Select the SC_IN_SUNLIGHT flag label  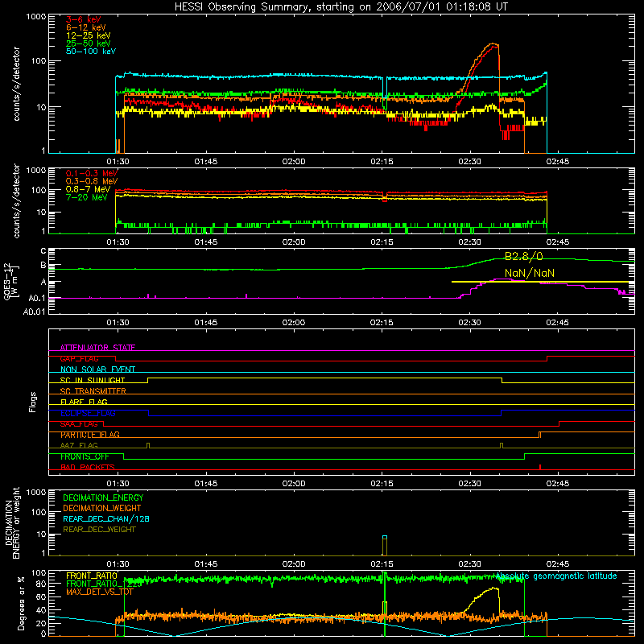point(93,380)
